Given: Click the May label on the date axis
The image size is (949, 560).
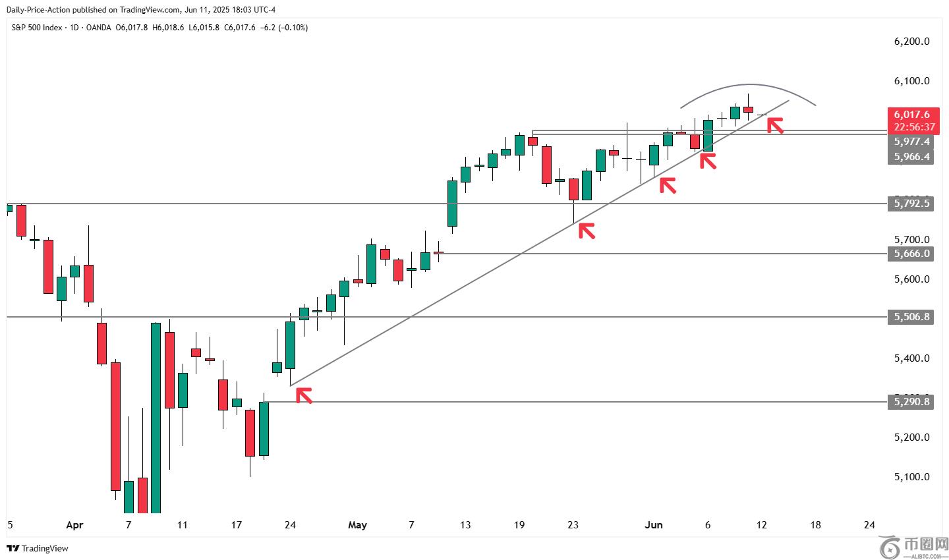Looking at the screenshot, I should (x=357, y=525).
